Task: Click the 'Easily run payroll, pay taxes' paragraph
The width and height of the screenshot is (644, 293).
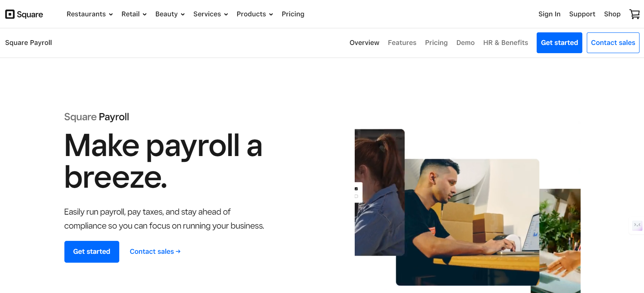Action: point(164,219)
